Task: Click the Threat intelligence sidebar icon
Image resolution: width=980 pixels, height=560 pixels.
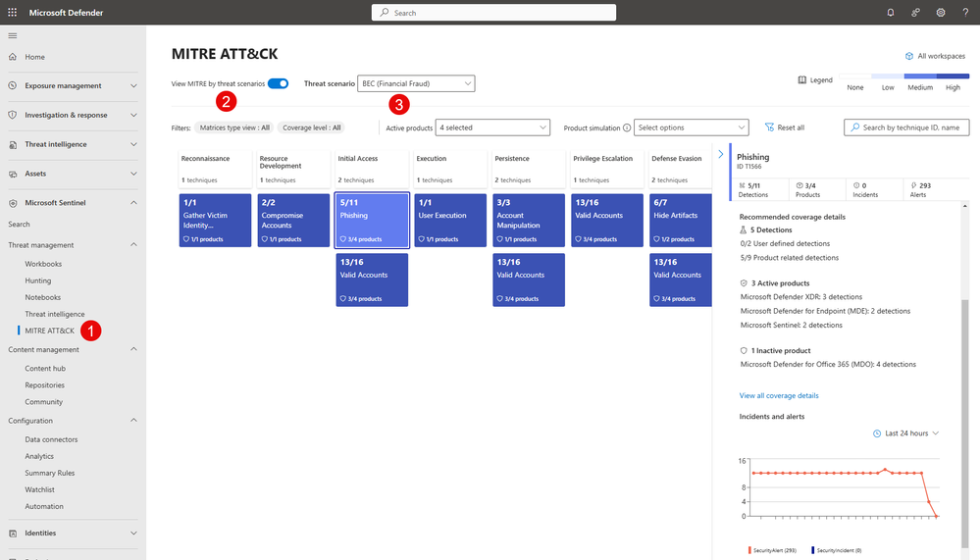Action: point(13,144)
